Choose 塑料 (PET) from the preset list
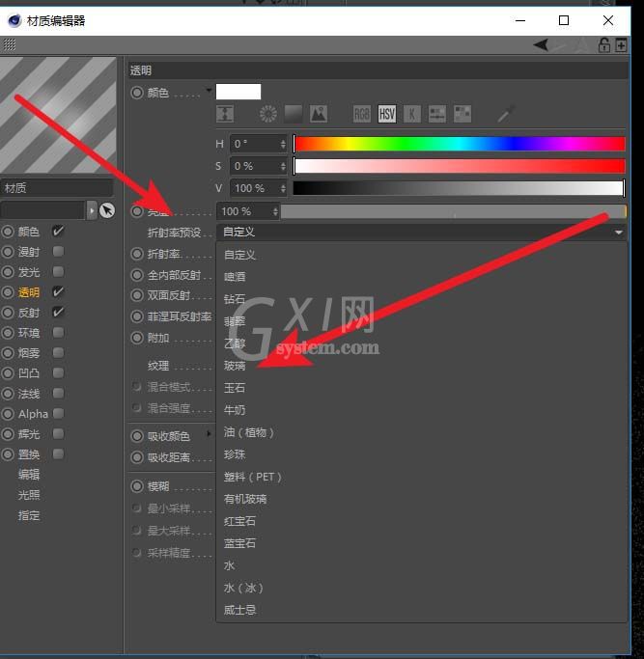 [252, 477]
